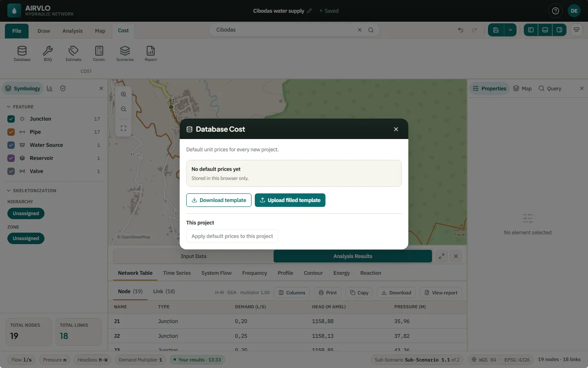The image size is (588, 368).
Task: Open the Headloss H-W selector
Action: coord(93,360)
